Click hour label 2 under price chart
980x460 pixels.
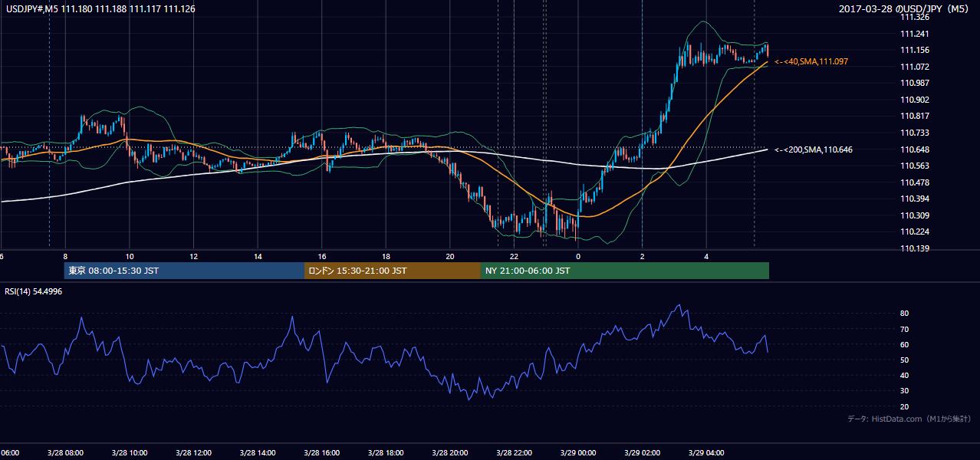click(x=642, y=256)
